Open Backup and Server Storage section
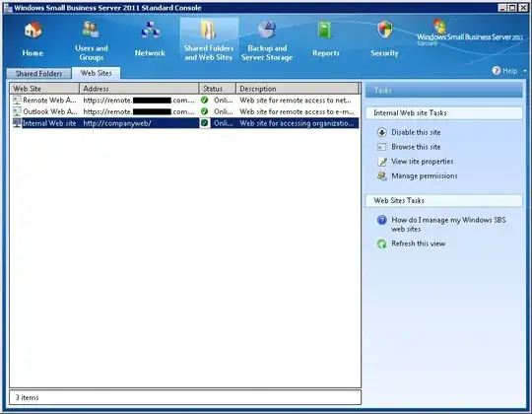Screen dimensions: 532x414 click(x=267, y=41)
